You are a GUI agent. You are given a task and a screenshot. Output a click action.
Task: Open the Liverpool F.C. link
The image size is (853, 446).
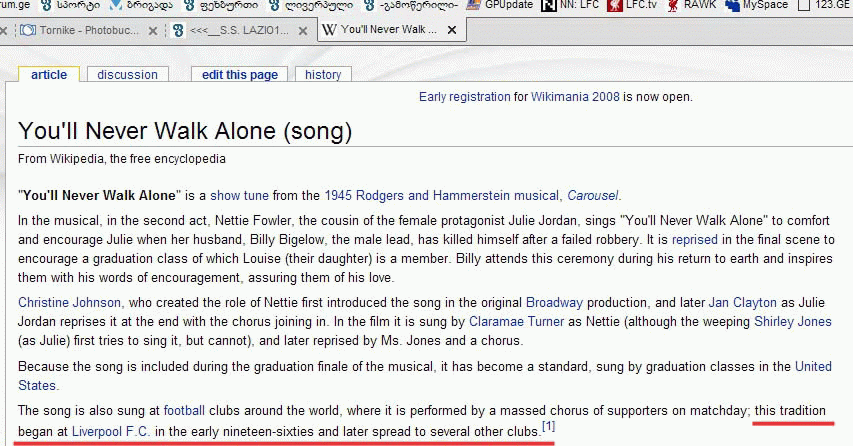click(111, 431)
